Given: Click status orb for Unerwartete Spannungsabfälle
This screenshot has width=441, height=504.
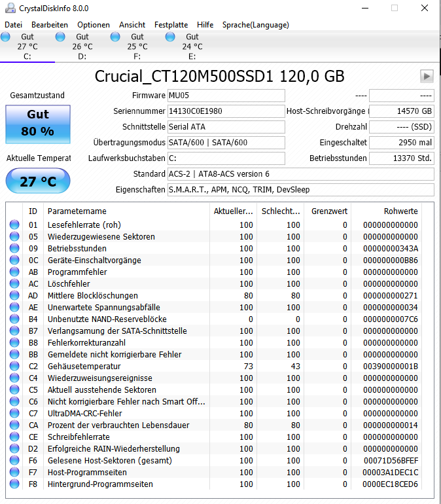Looking at the screenshot, I should 14,307.
